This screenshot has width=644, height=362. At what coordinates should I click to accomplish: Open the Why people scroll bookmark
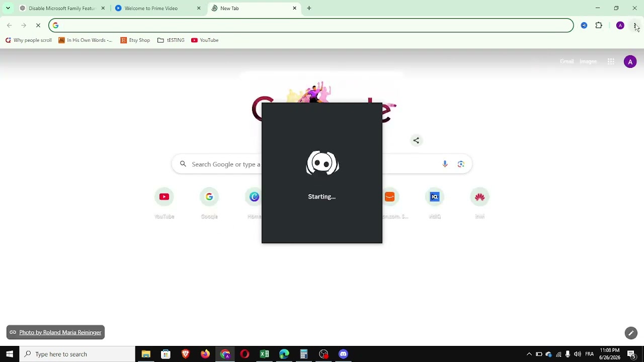(x=28, y=40)
